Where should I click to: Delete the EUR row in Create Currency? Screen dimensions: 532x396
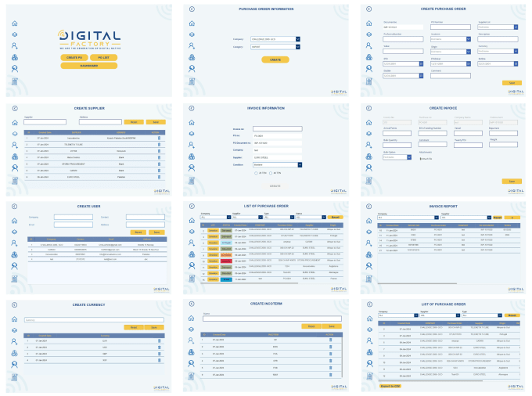click(159, 340)
